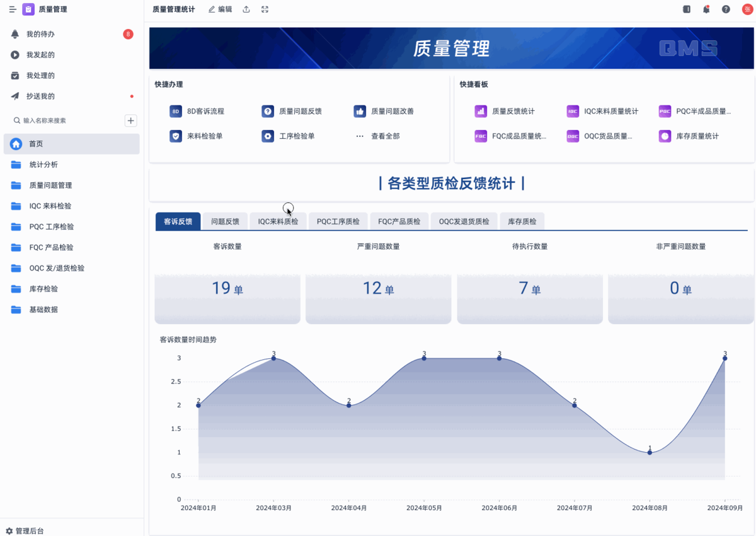Collapse the sidebar using the hamburger icon
Screen dimensions: 756x536
(13, 9)
